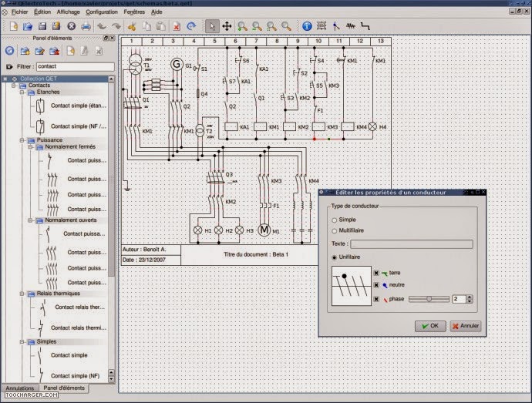Delete the selected category

[x=54, y=51]
